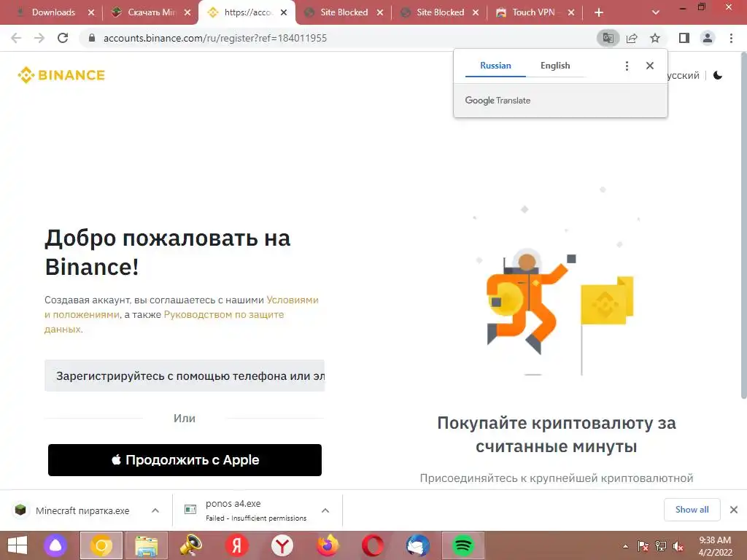Open Yandex Browser from the taskbar
This screenshot has width=747, height=560.
pyautogui.click(x=282, y=545)
